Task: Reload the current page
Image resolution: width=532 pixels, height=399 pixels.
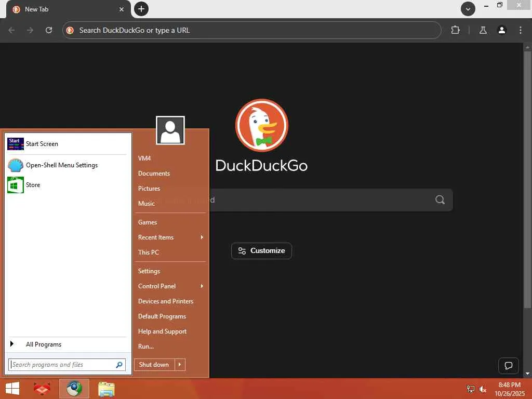Action: pos(49,30)
